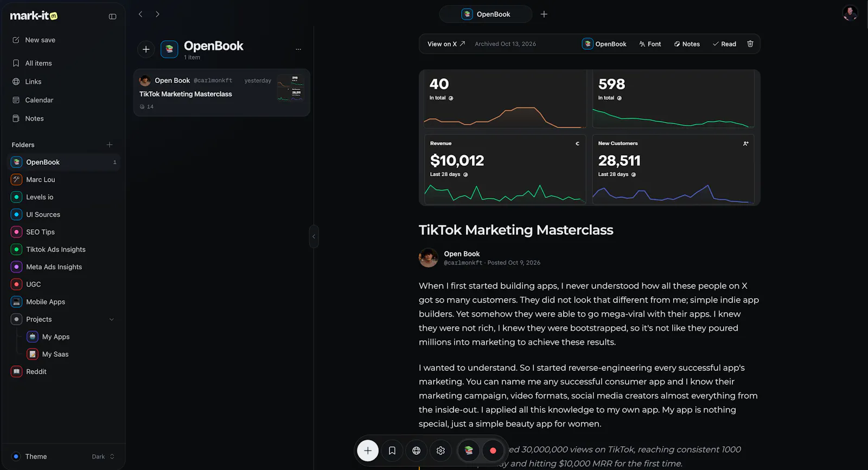Image resolution: width=868 pixels, height=470 pixels.
Task: Click the red record dot button
Action: click(x=493, y=450)
